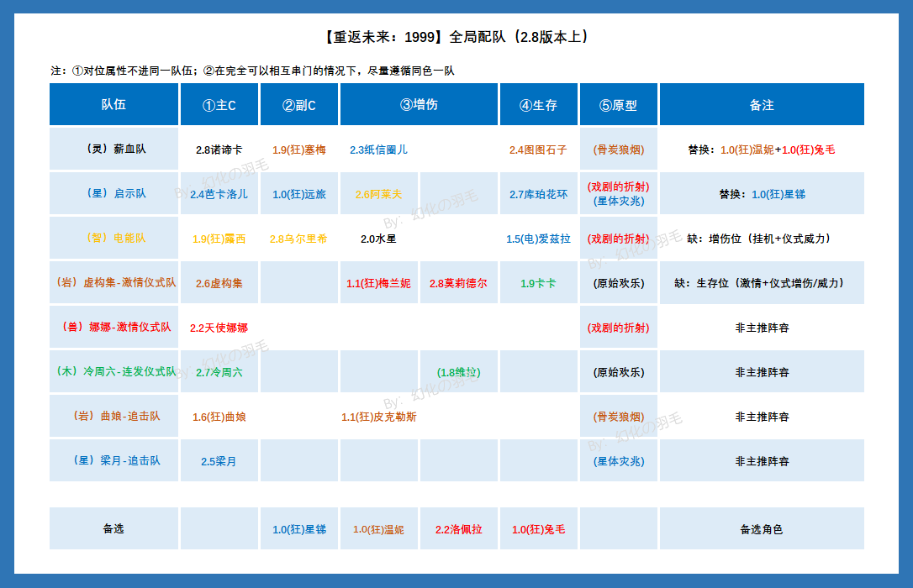Select the 1.9(狂)塞梅 cell
The width and height of the screenshot is (913, 588).
(298, 150)
